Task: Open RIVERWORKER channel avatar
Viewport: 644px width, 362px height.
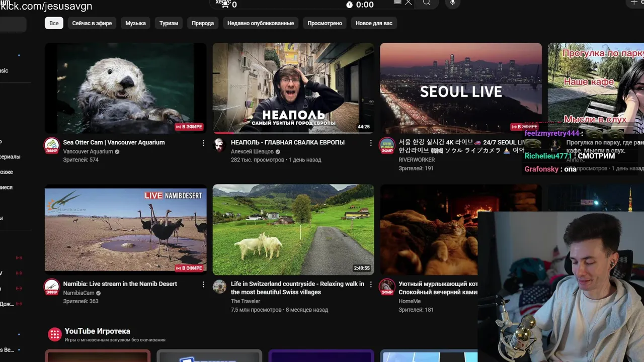Action: tap(387, 146)
